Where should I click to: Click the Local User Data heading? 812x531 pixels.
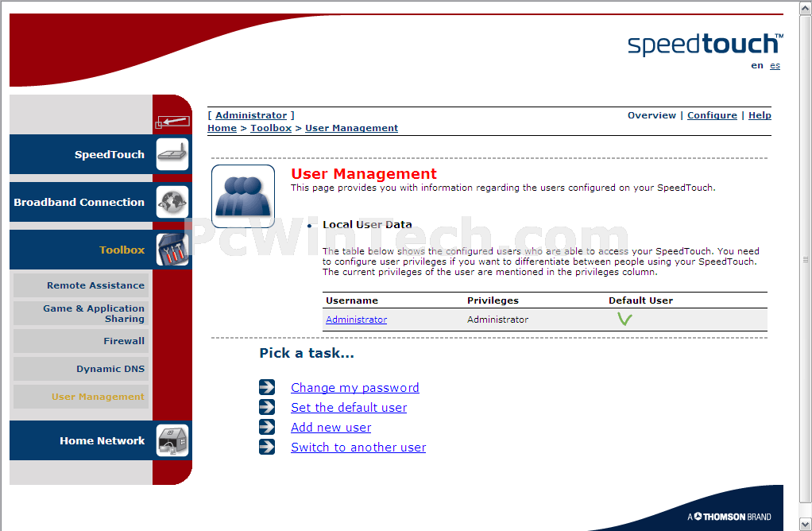pyautogui.click(x=367, y=224)
